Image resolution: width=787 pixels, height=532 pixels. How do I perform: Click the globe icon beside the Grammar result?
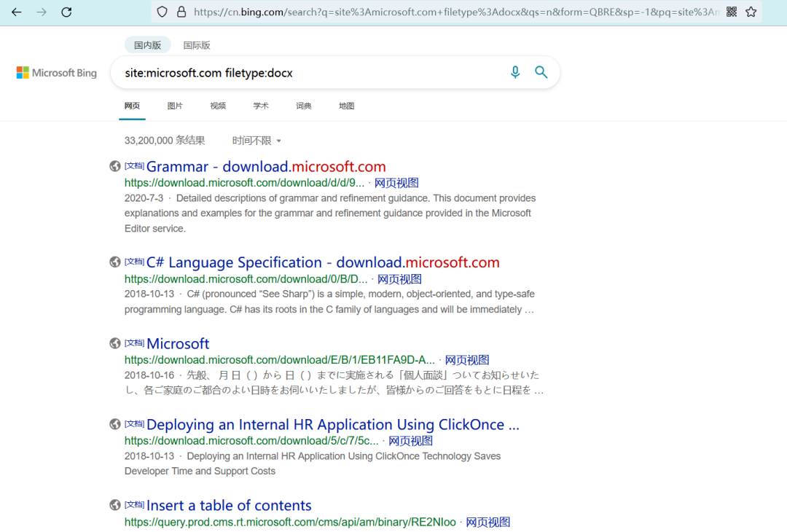(x=115, y=166)
